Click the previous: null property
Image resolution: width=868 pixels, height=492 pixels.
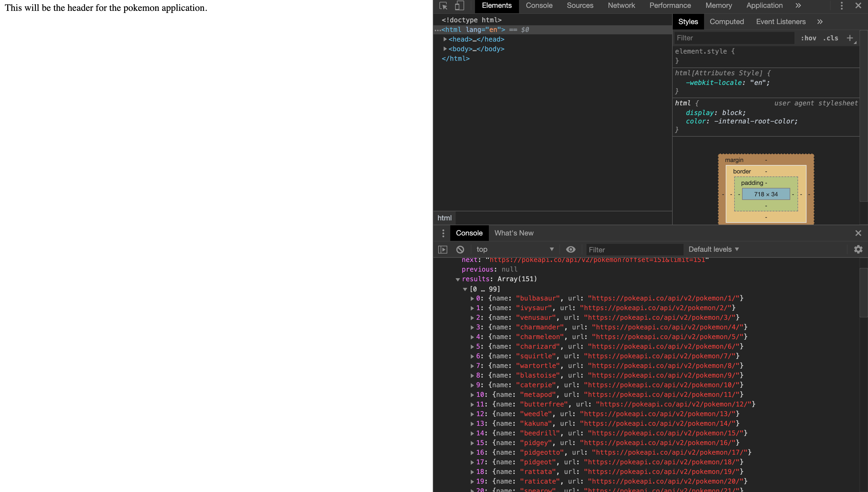tap(489, 270)
